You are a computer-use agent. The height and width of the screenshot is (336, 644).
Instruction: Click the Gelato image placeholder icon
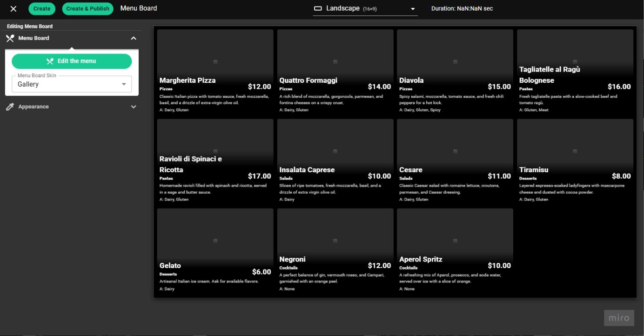(215, 241)
